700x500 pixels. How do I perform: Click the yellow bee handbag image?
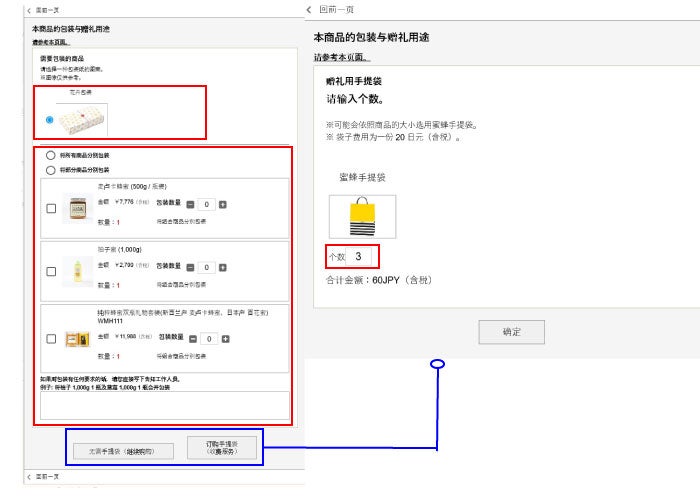tap(362, 216)
